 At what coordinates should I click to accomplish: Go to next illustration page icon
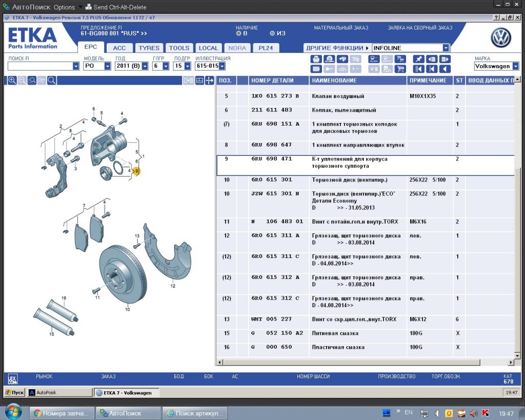445,59
